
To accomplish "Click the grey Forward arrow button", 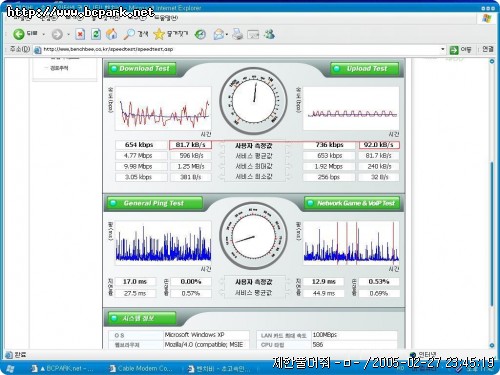I will 57,34.
